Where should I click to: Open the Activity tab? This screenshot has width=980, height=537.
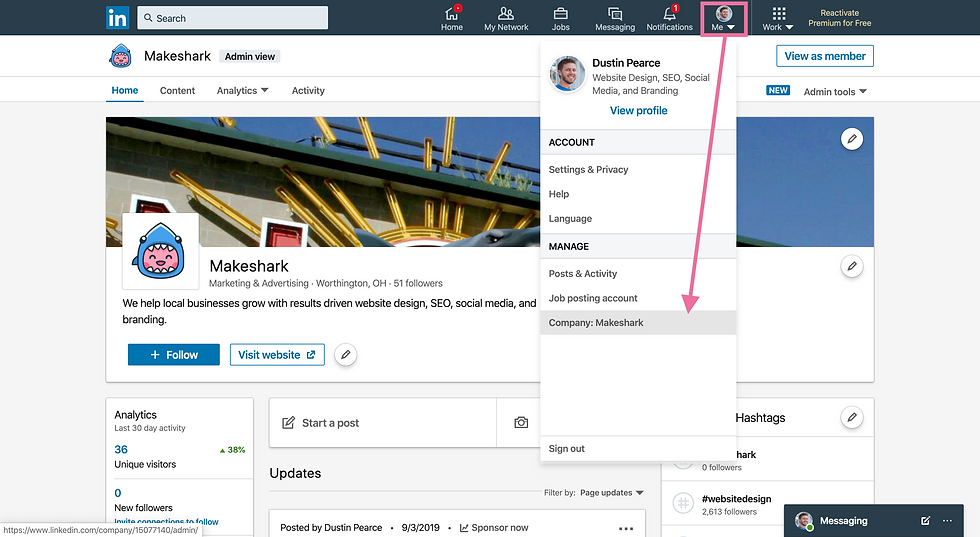pos(308,91)
